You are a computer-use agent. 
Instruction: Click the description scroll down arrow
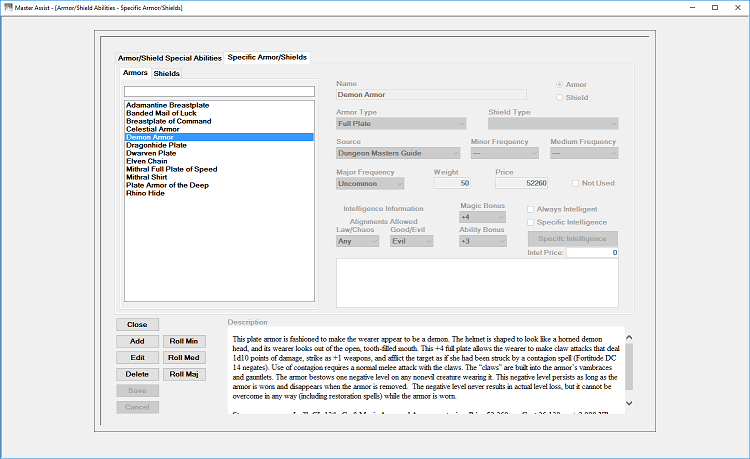[629, 403]
